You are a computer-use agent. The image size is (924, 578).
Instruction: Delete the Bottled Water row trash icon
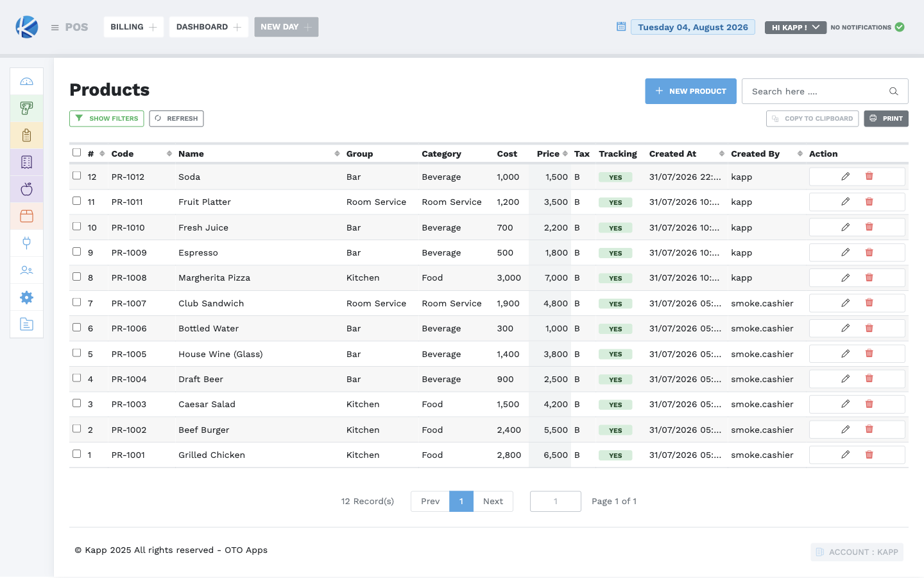pos(869,328)
